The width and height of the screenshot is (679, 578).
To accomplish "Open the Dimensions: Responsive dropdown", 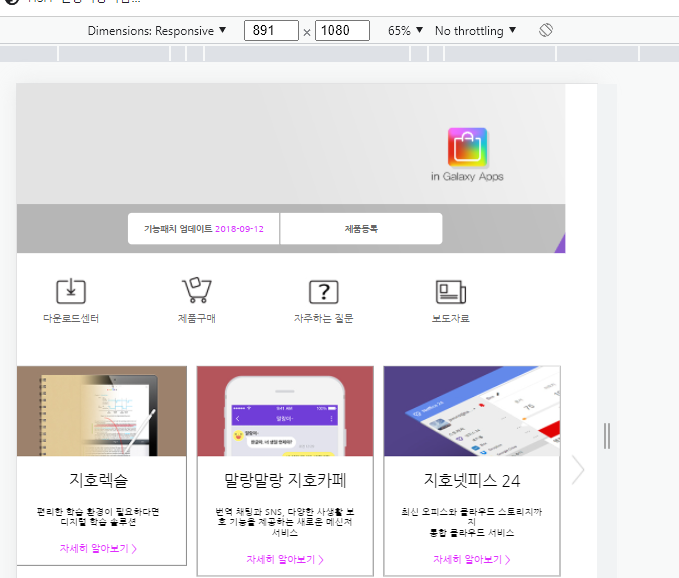I will (157, 31).
